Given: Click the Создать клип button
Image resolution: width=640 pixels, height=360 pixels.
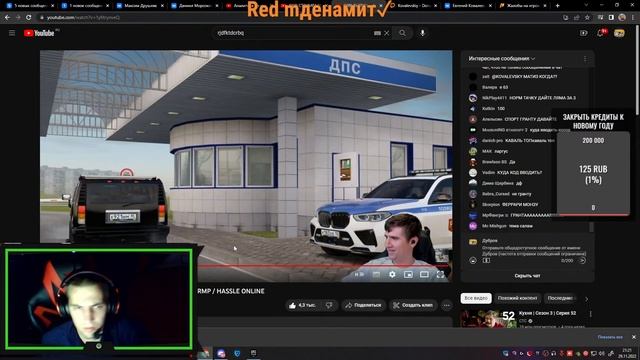Looking at the screenshot, I should click(413, 305).
